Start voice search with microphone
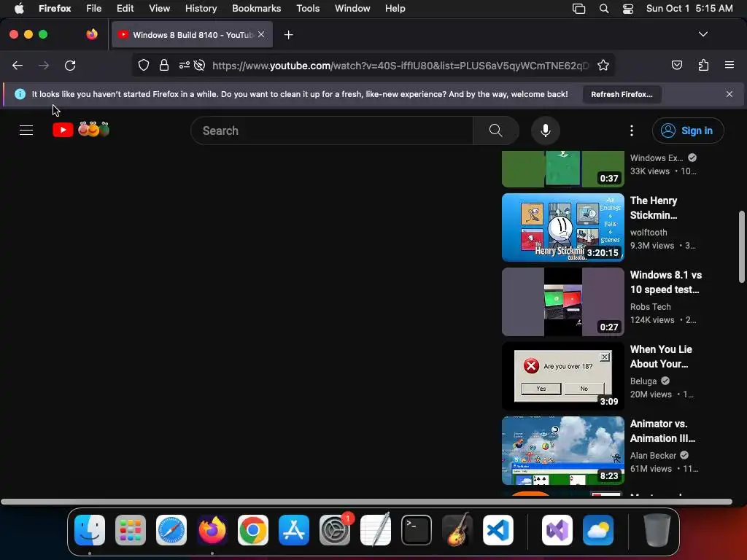747x560 pixels. click(x=546, y=131)
